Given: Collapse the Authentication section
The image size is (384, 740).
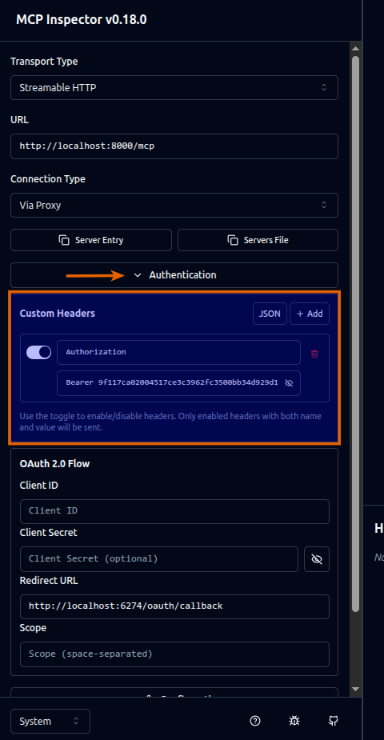Looking at the screenshot, I should click(174, 275).
